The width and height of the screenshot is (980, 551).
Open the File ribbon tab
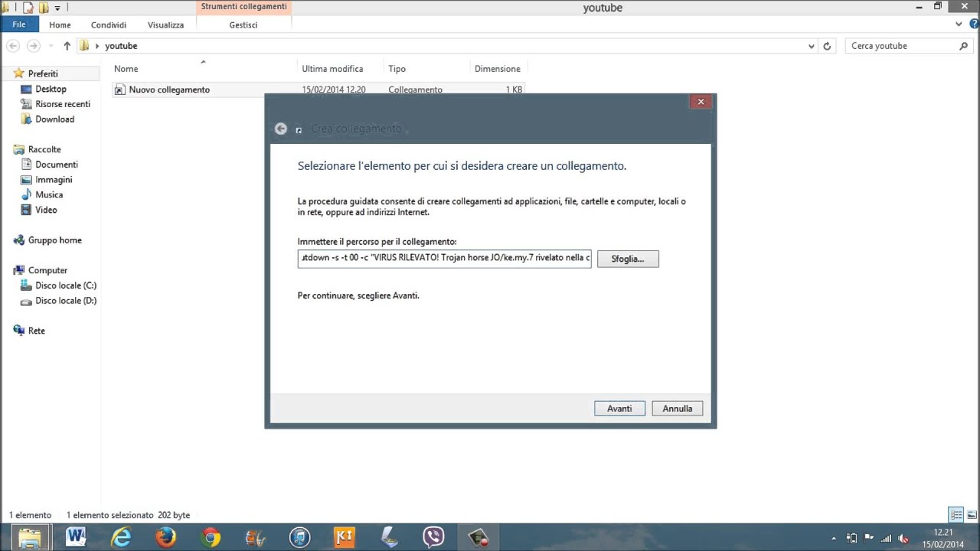19,24
